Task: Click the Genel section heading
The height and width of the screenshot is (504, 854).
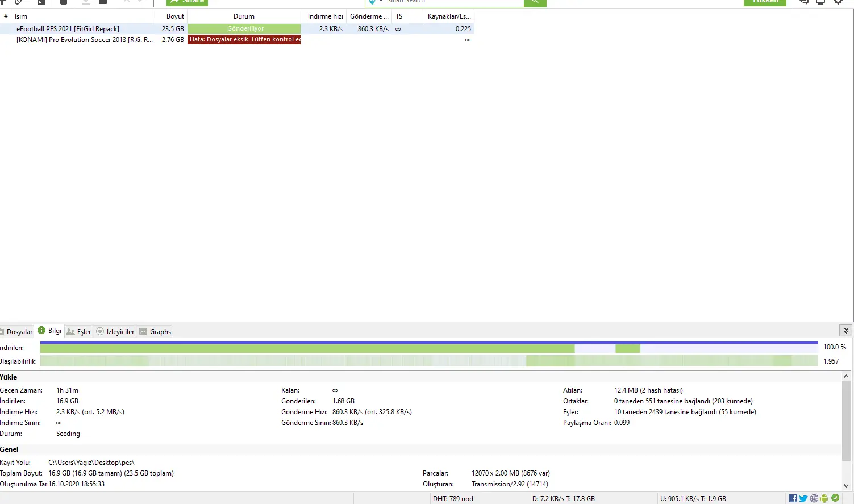Action: (x=9, y=449)
